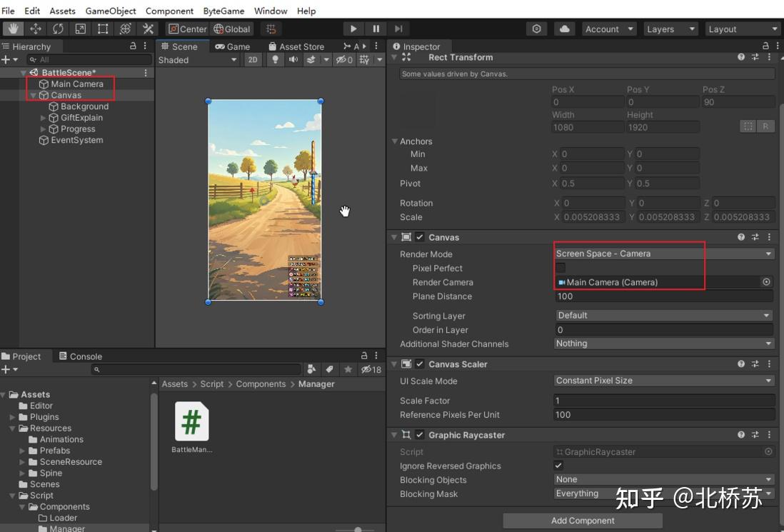Open the Render Mode dropdown
This screenshot has height=532, width=784.
point(663,254)
